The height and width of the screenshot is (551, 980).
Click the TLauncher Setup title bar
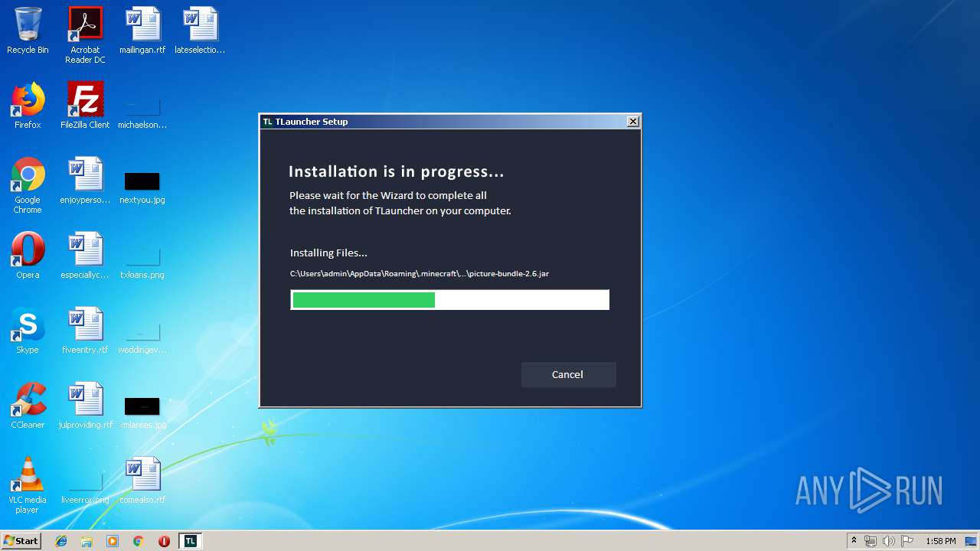pos(450,122)
